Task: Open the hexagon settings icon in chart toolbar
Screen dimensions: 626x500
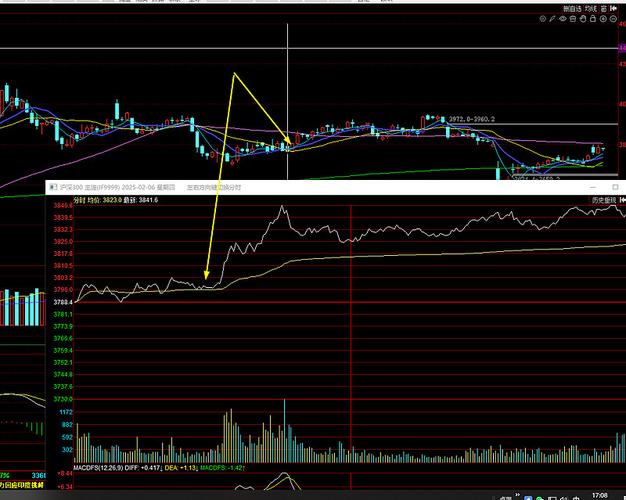Action: [x=543, y=19]
